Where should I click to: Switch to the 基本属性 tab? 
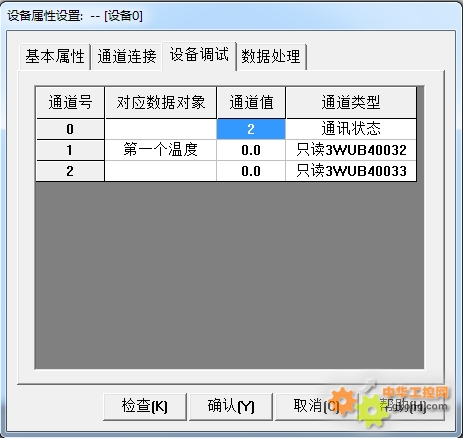pyautogui.click(x=55, y=56)
